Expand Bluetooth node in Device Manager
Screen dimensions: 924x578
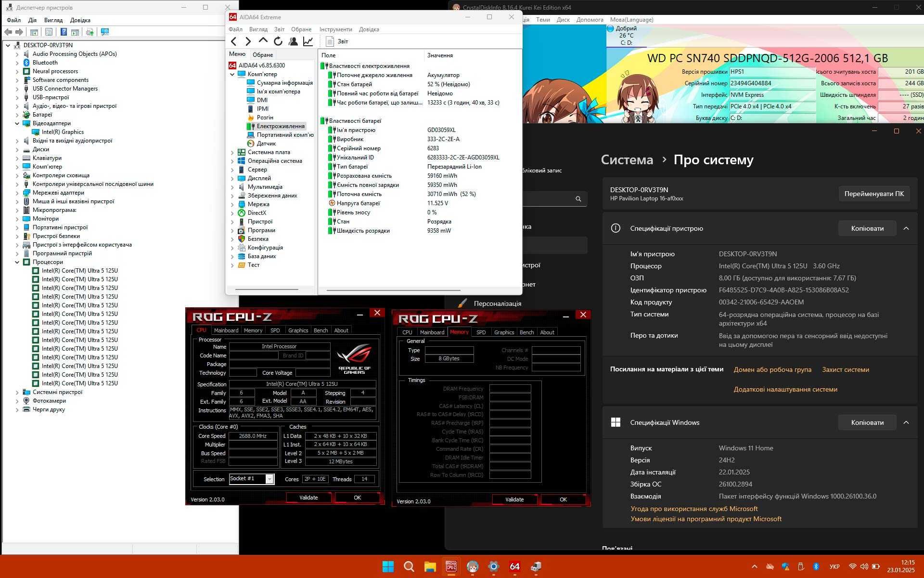(x=17, y=63)
